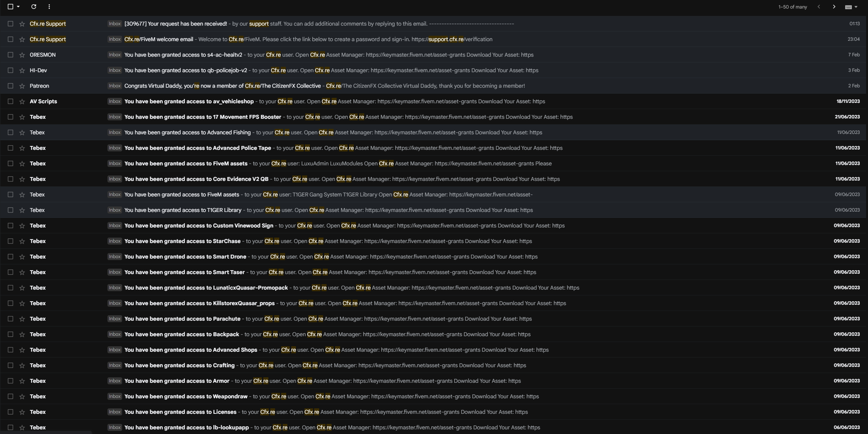
Task: Star the Smart Drone email
Action: pos(22,257)
